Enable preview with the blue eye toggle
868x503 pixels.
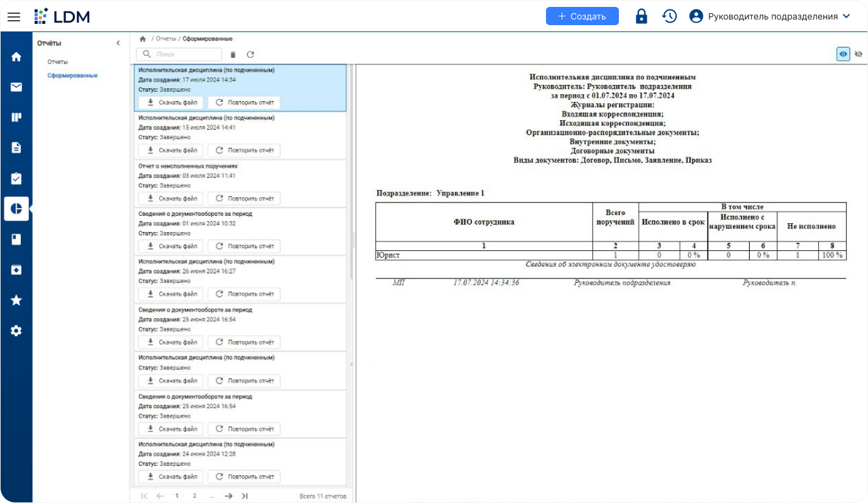(x=843, y=54)
